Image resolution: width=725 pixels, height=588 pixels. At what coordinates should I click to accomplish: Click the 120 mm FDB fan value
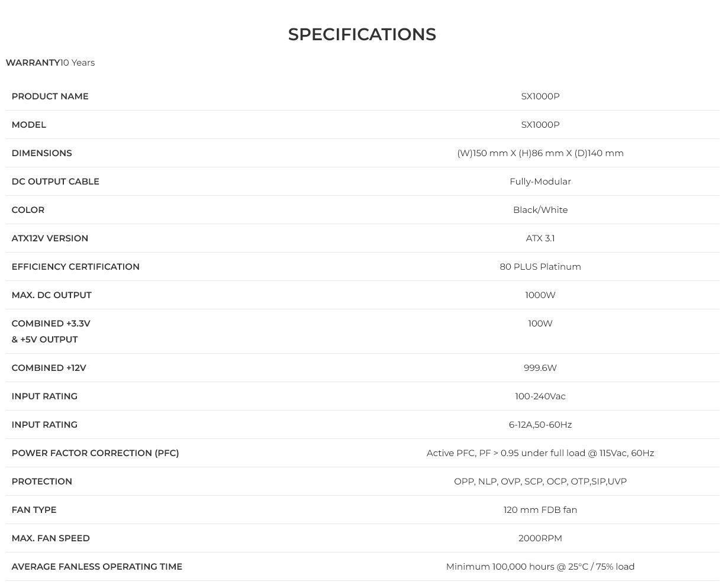click(540, 510)
